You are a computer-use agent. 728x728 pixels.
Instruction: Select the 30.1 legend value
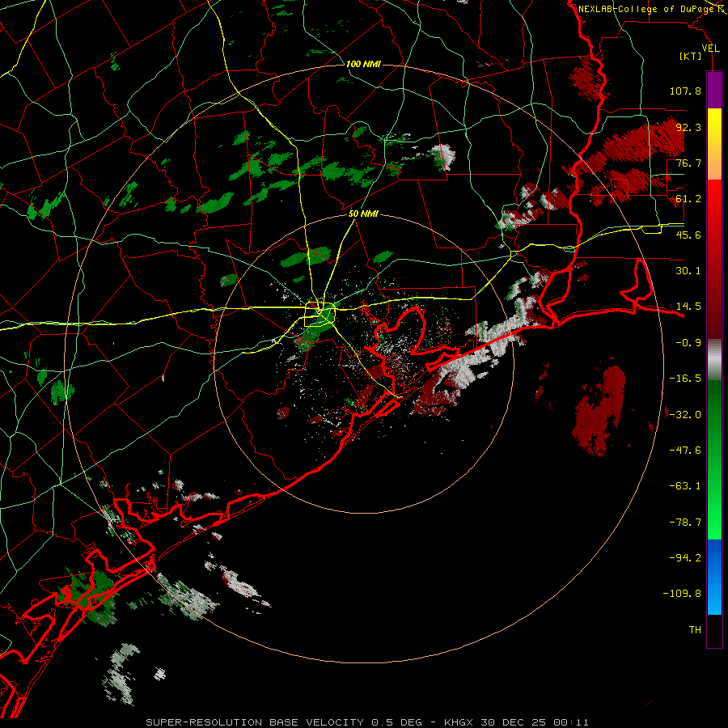(x=688, y=271)
